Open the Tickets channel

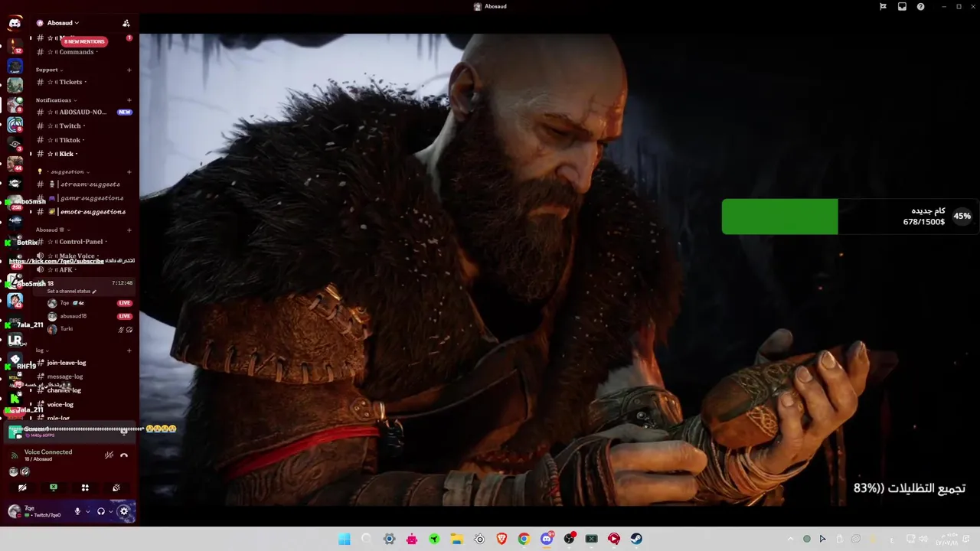(70, 82)
